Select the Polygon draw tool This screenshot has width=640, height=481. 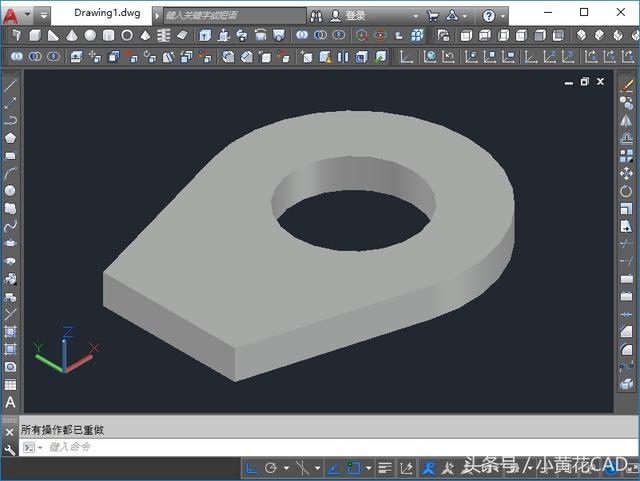click(10, 137)
